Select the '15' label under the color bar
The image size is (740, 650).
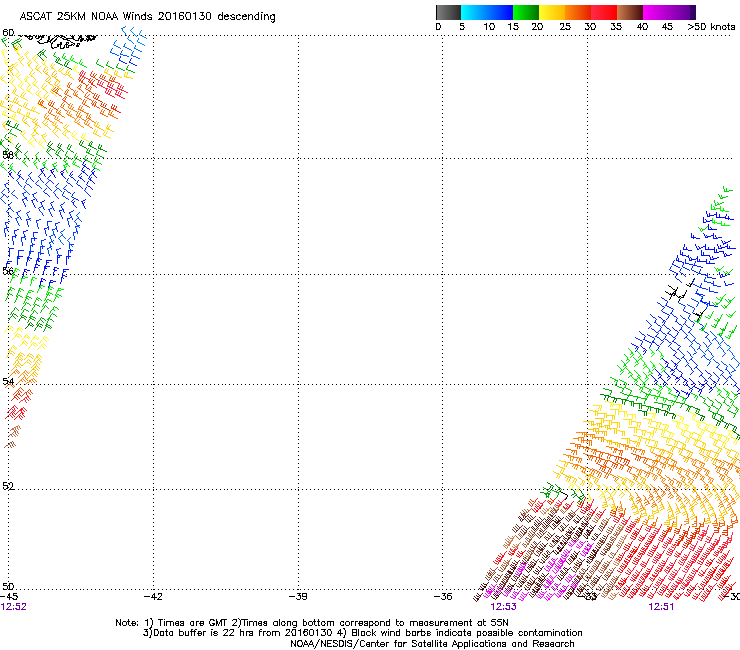(513, 26)
